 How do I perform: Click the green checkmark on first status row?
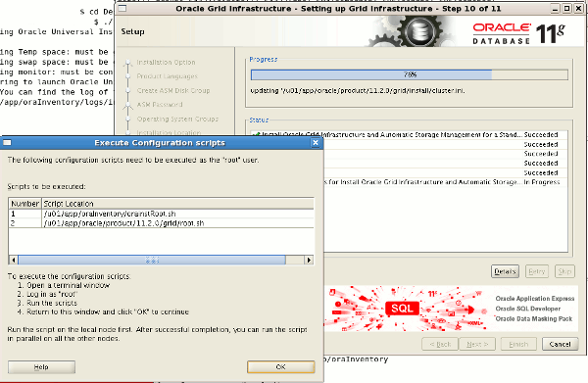[x=257, y=134]
